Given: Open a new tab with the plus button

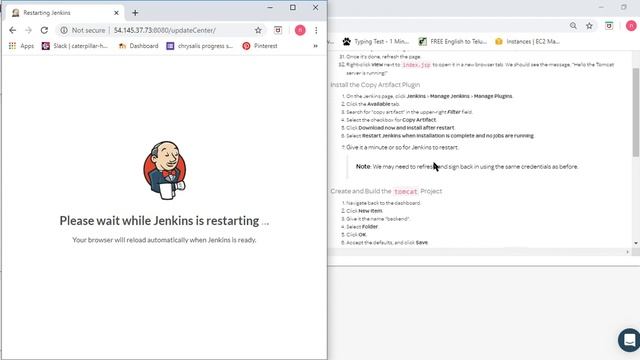Looking at the screenshot, I should click(135, 13).
